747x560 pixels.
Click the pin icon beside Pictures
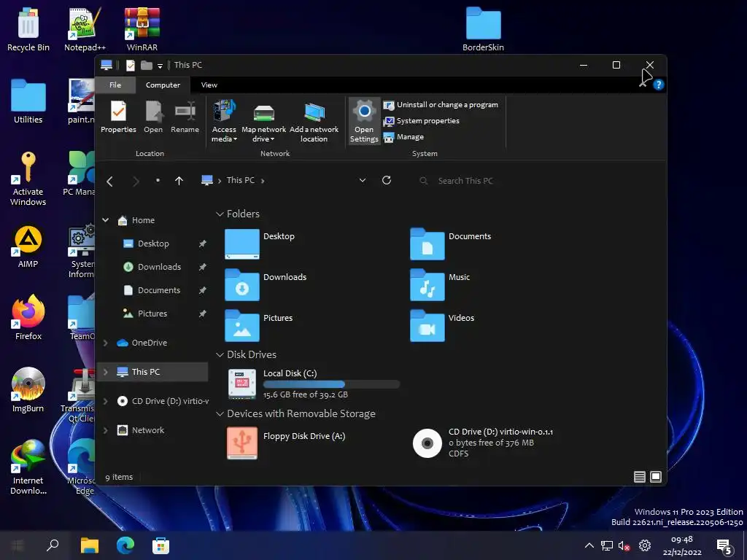pyautogui.click(x=203, y=314)
